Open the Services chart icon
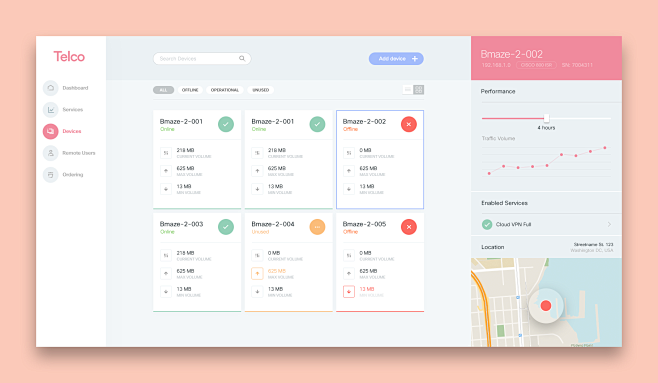The height and width of the screenshot is (383, 658). pyautogui.click(x=50, y=109)
